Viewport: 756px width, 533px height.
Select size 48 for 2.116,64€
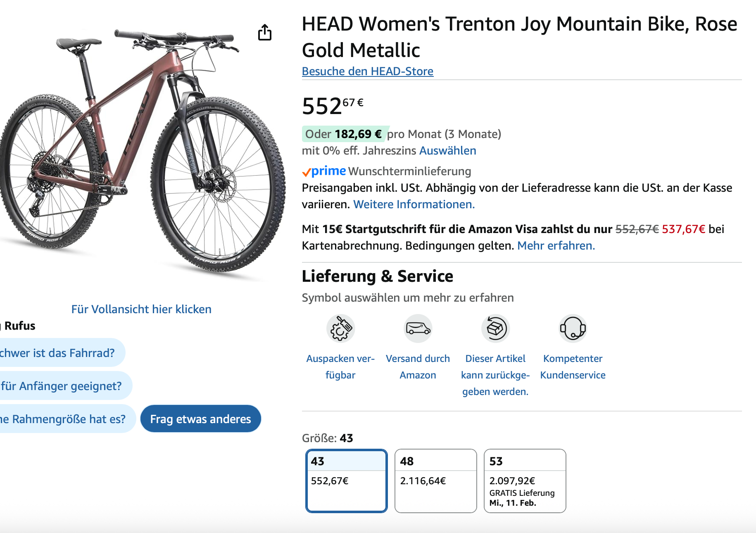click(x=435, y=481)
